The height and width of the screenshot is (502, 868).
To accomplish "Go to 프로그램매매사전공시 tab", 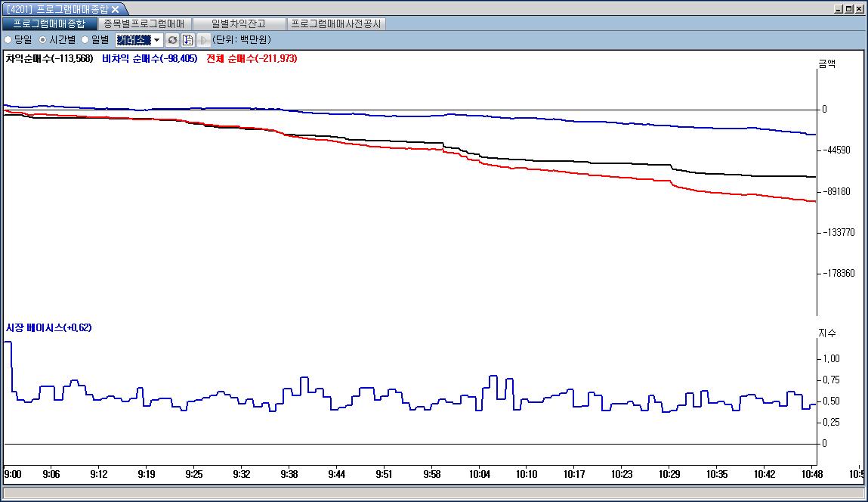I will 338,23.
